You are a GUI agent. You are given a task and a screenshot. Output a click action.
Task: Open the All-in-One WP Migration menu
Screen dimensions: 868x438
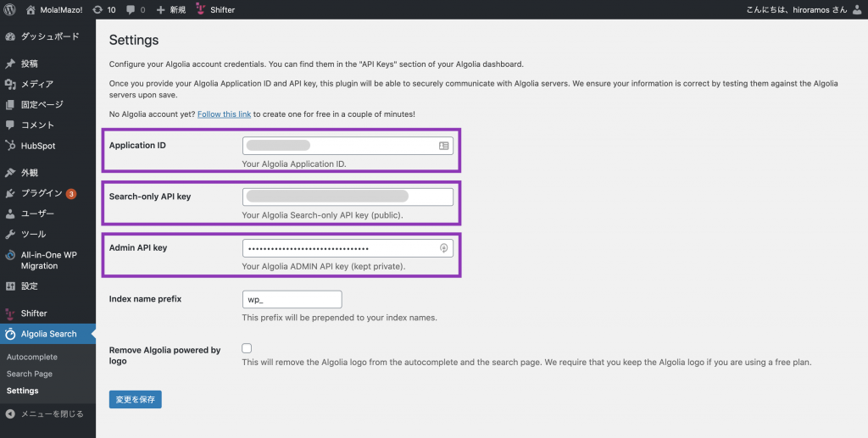click(x=47, y=260)
